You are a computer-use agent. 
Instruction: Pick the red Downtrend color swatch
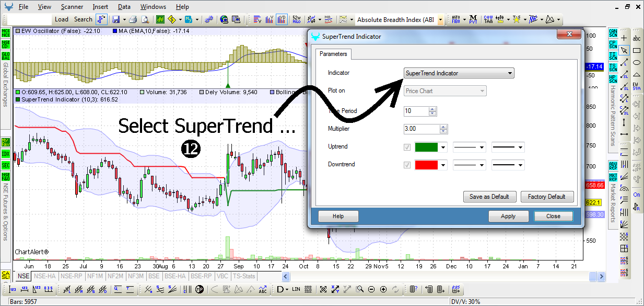click(426, 165)
